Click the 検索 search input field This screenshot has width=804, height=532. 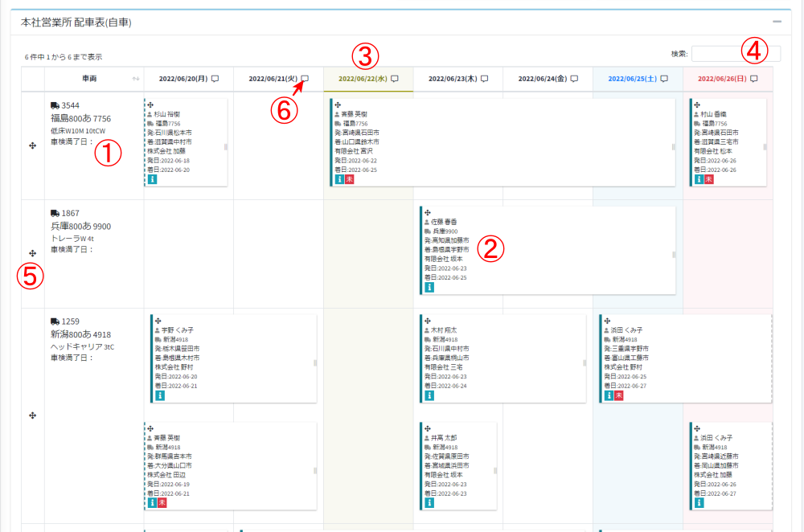click(x=735, y=54)
